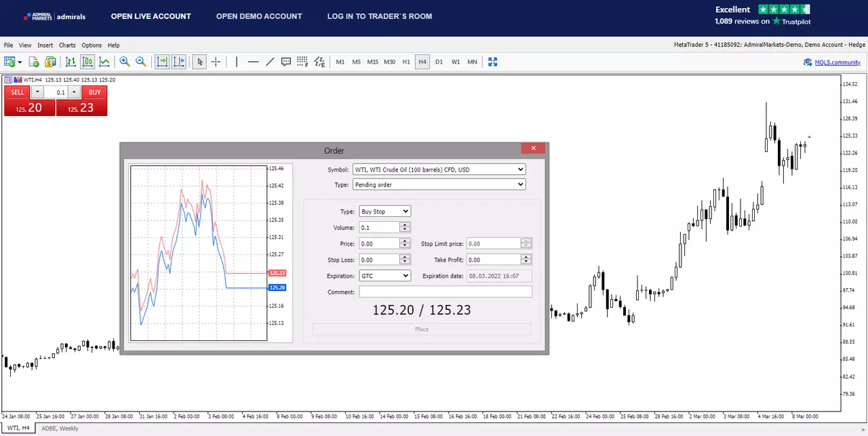Select the vertical line drawing tool
The width and height of the screenshot is (868, 436).
[x=237, y=62]
